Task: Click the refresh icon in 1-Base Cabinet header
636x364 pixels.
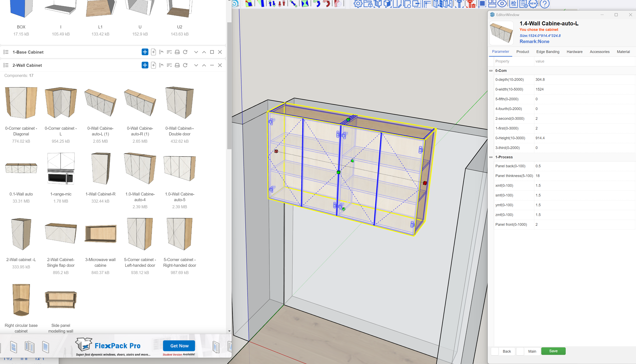Action: pyautogui.click(x=185, y=52)
